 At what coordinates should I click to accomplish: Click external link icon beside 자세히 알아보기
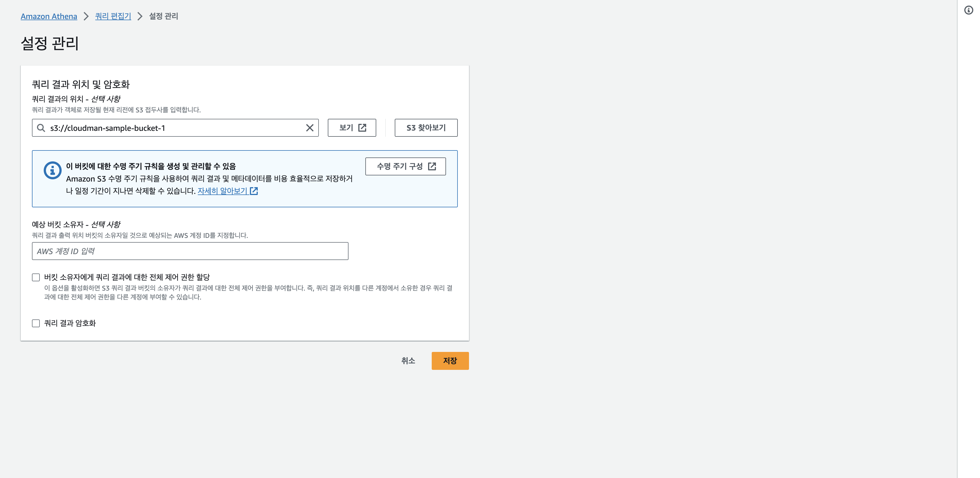click(254, 191)
